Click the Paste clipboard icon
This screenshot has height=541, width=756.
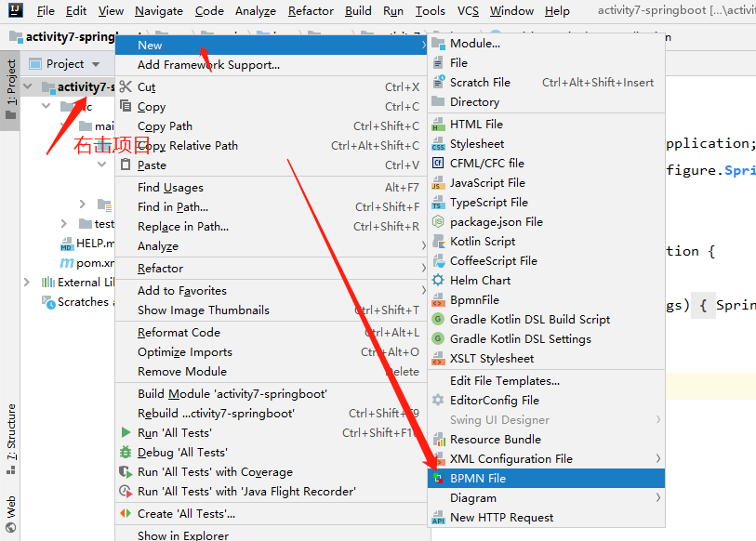(x=126, y=165)
